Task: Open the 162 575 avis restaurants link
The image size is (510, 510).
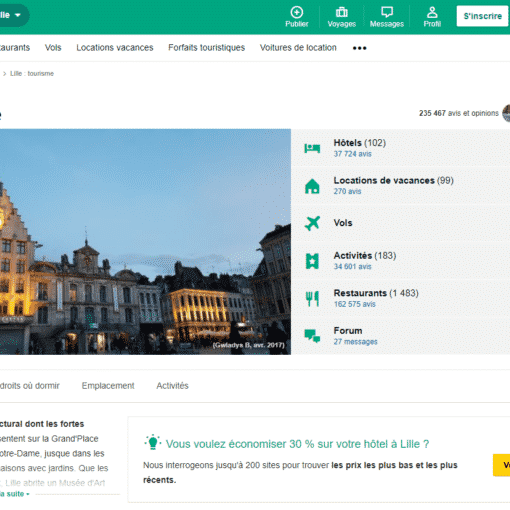Action: pos(354,304)
